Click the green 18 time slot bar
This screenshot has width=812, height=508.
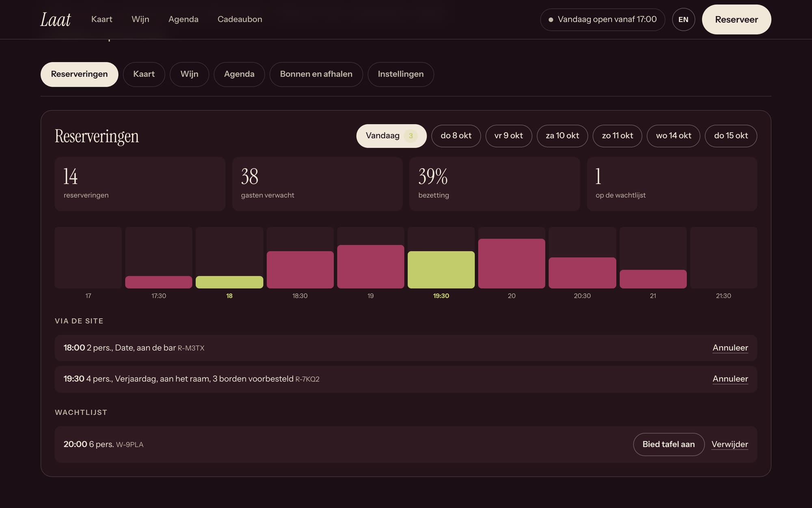coord(229,282)
